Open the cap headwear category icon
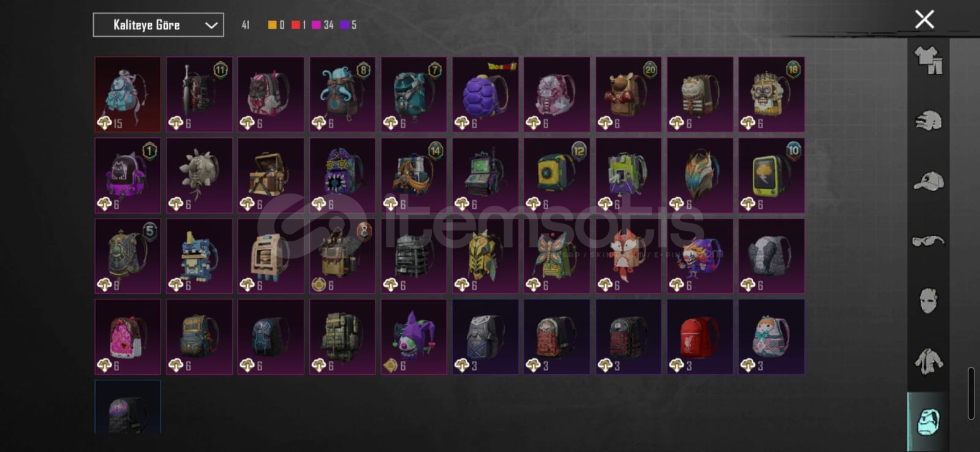The height and width of the screenshot is (452, 980). click(x=928, y=181)
